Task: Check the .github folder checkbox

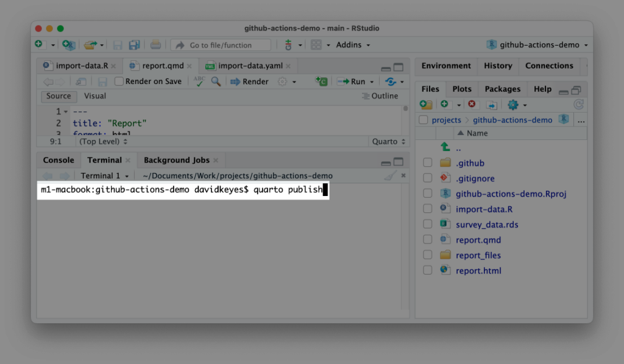Action: (x=427, y=163)
